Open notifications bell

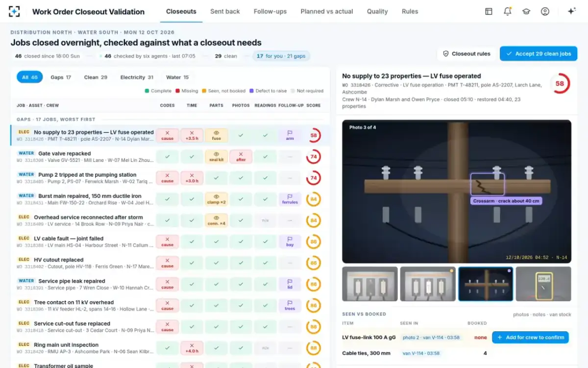[508, 11]
